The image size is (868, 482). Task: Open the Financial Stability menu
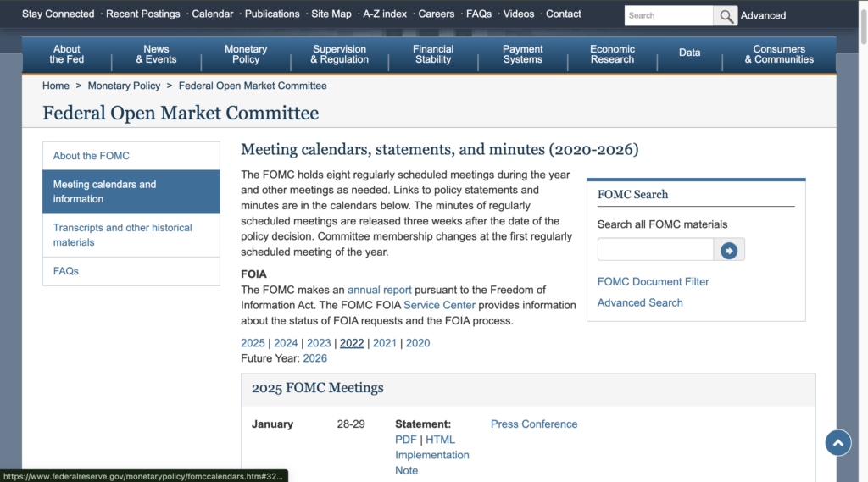(x=433, y=54)
